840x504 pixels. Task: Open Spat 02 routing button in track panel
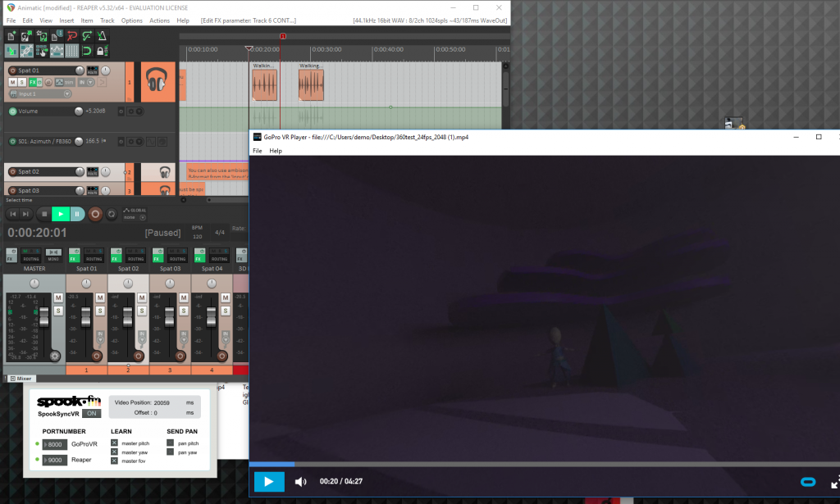click(92, 172)
